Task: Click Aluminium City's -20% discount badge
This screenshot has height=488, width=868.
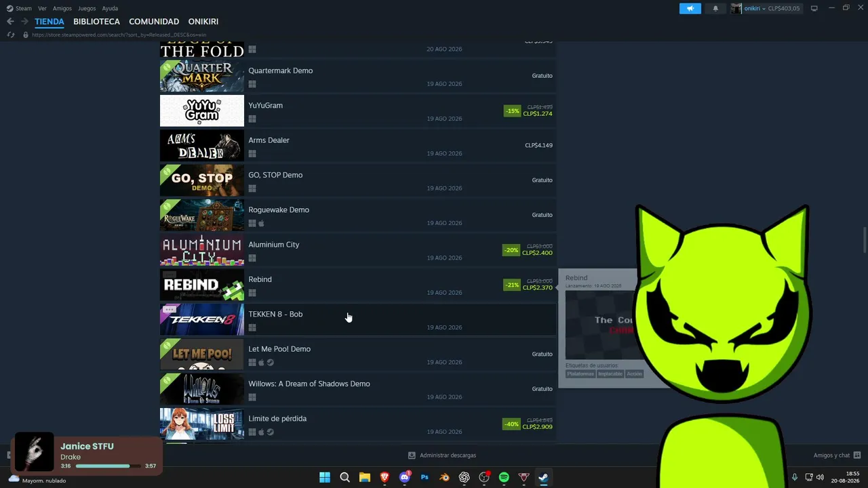Action: click(511, 250)
